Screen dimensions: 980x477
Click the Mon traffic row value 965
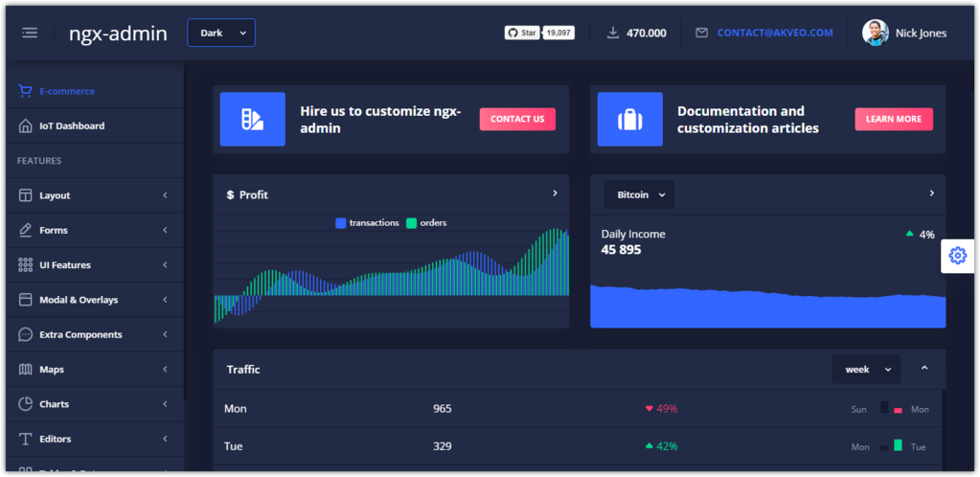[443, 409]
